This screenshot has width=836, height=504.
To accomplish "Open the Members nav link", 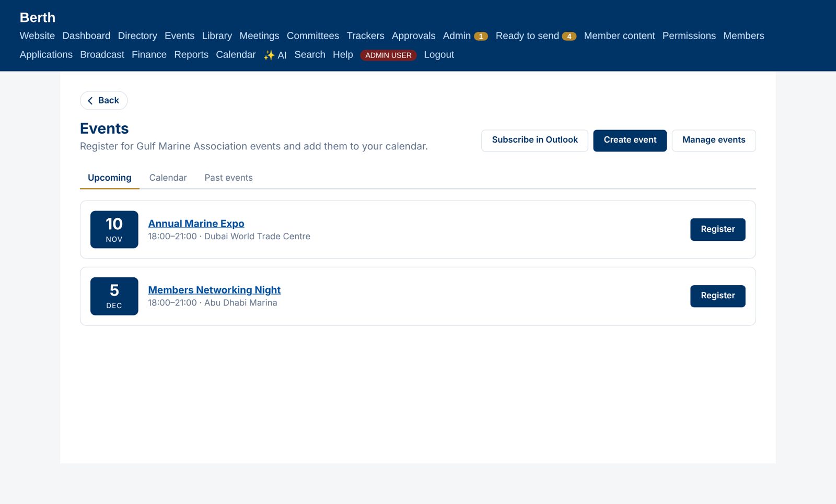I will (744, 36).
